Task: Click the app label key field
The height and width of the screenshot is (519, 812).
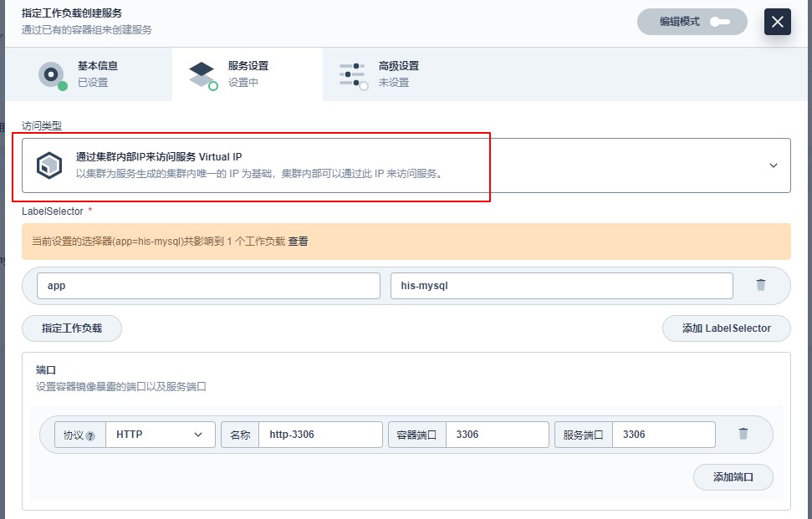Action: (x=208, y=286)
